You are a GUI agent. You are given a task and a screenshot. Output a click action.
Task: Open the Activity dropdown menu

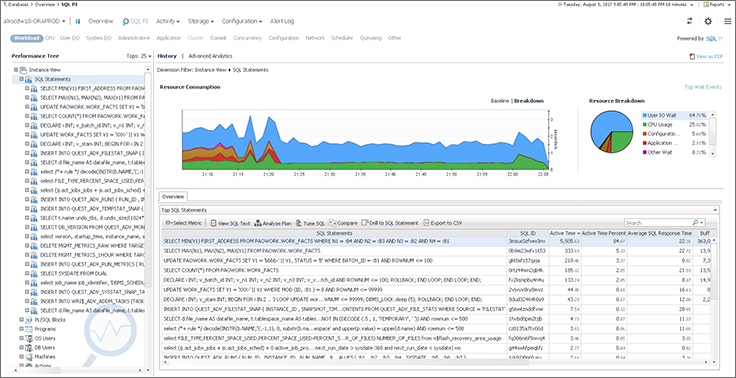pos(168,21)
